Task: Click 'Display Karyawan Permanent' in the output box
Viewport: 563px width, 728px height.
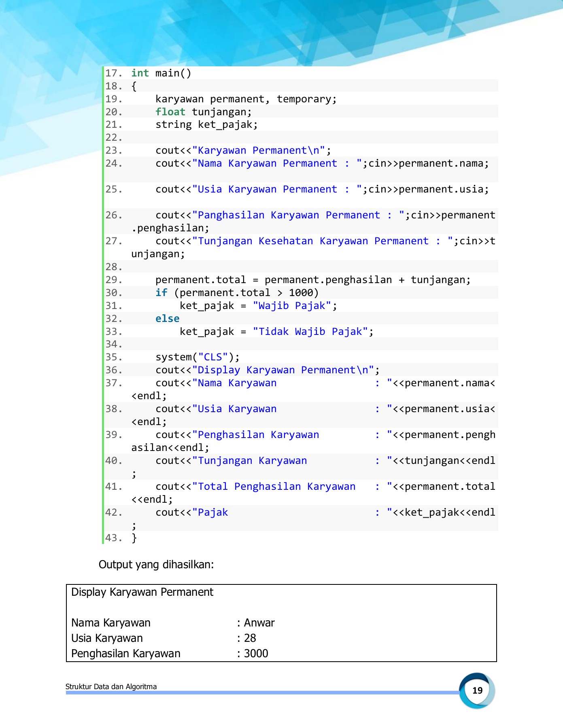Action: 142,592
